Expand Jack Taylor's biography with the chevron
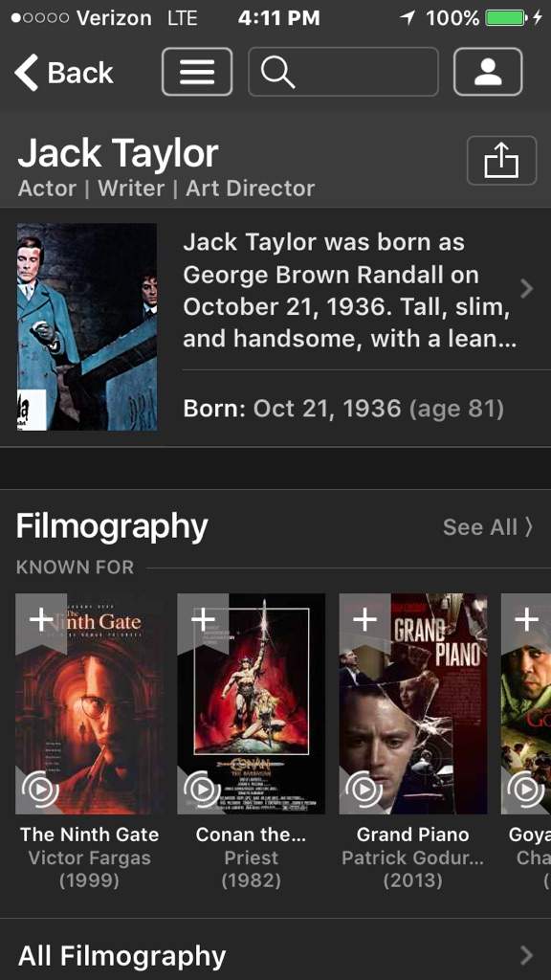The image size is (551, 980). coord(527,289)
